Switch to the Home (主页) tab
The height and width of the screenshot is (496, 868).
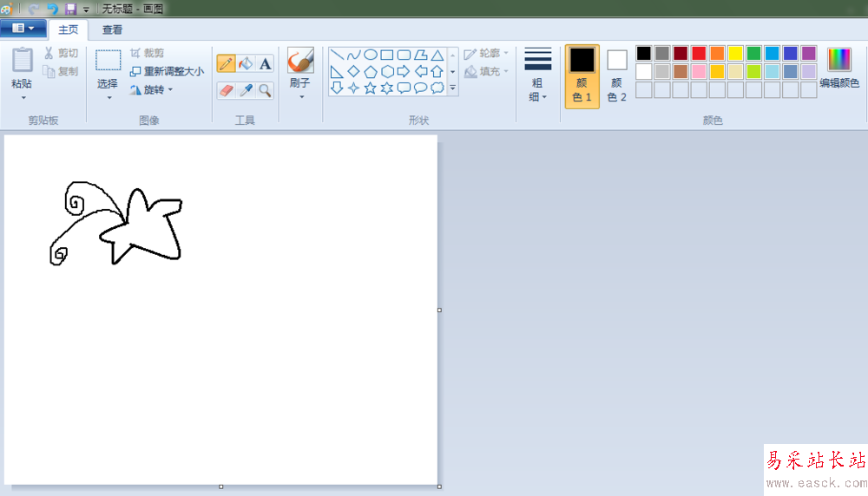[x=69, y=29]
